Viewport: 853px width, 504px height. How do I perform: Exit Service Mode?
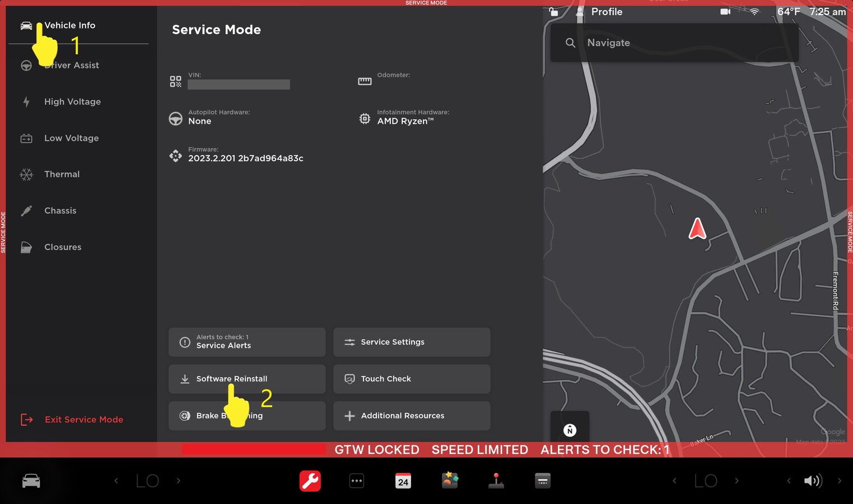coord(83,420)
